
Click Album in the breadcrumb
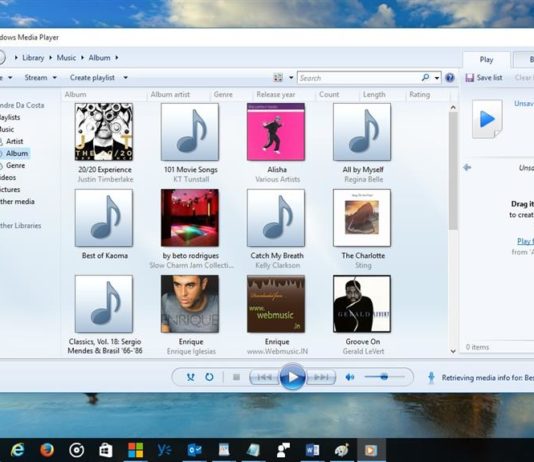tap(99, 58)
